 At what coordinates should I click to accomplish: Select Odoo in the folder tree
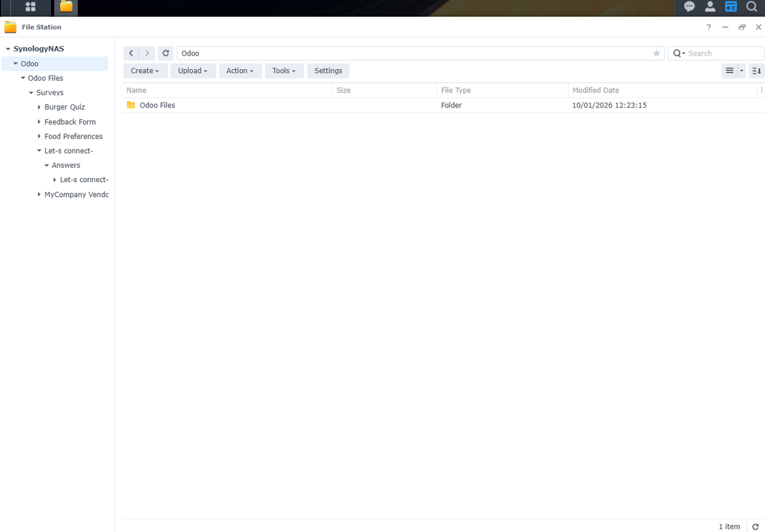[29, 64]
